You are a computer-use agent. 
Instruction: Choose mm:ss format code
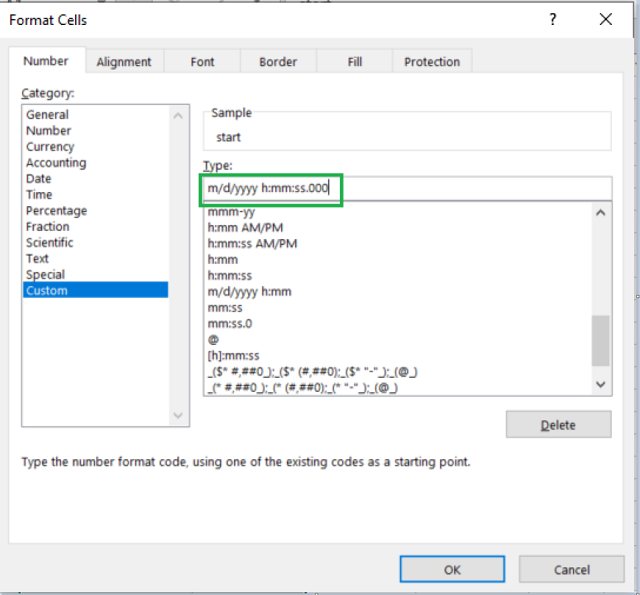398,308
